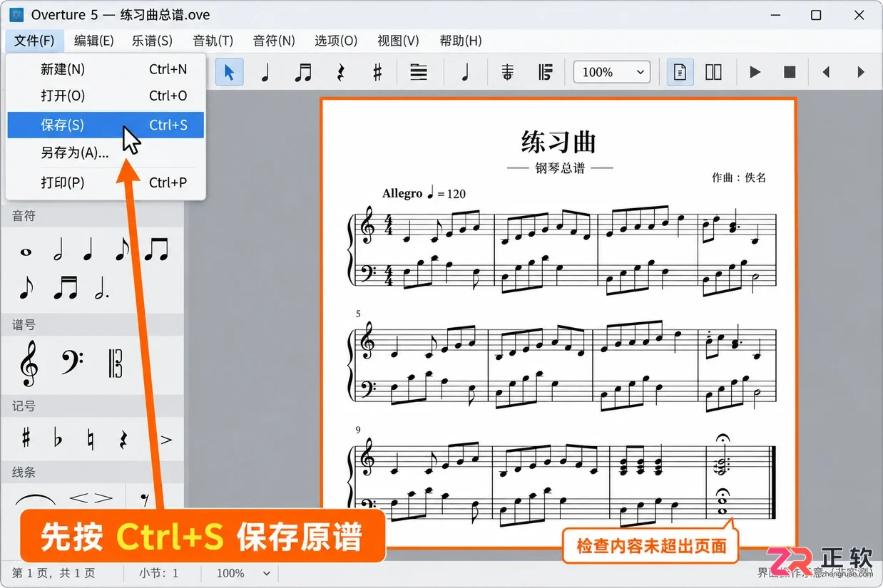Click the 音符 palette section header
Screen dimensions: 883x588
coord(92,216)
